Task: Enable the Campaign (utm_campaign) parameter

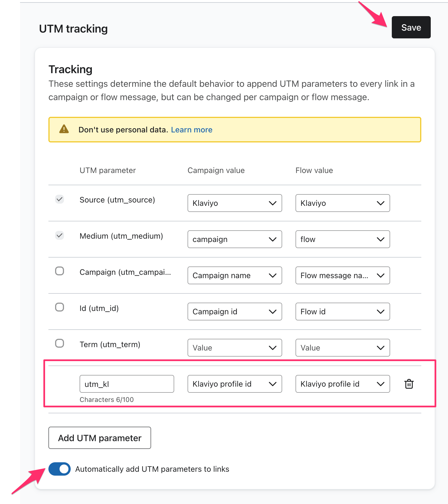Action: (59, 271)
